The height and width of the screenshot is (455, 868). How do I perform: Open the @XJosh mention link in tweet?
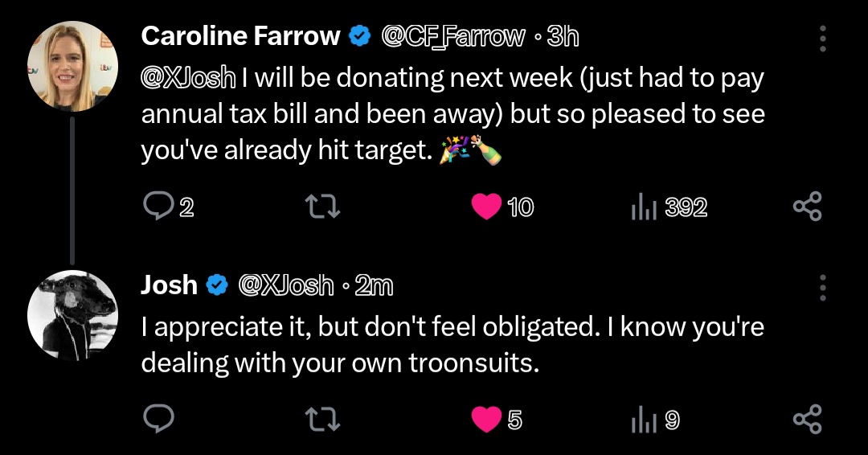point(188,78)
